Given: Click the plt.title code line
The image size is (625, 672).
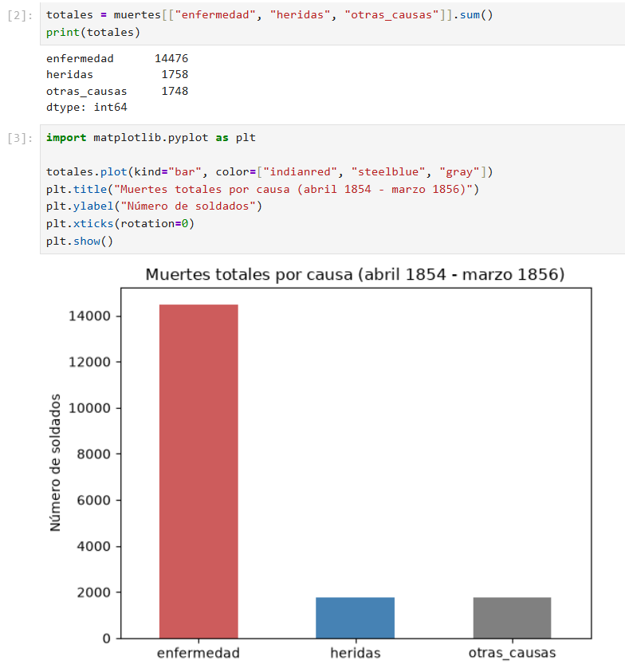Looking at the screenshot, I should (x=262, y=190).
